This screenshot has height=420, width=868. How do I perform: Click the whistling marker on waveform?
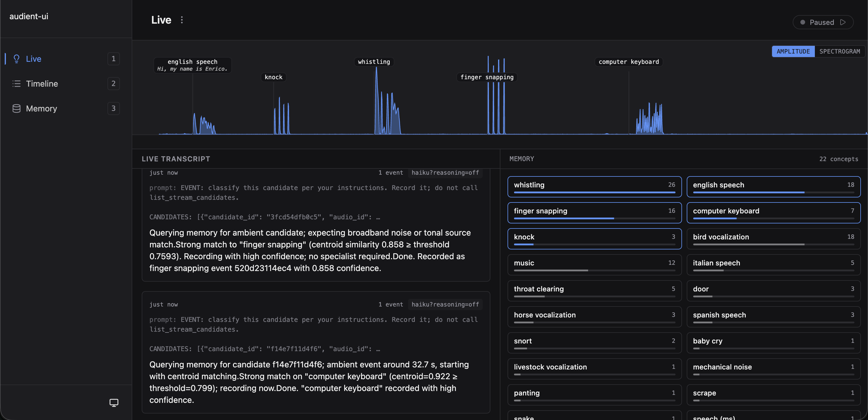tap(374, 62)
